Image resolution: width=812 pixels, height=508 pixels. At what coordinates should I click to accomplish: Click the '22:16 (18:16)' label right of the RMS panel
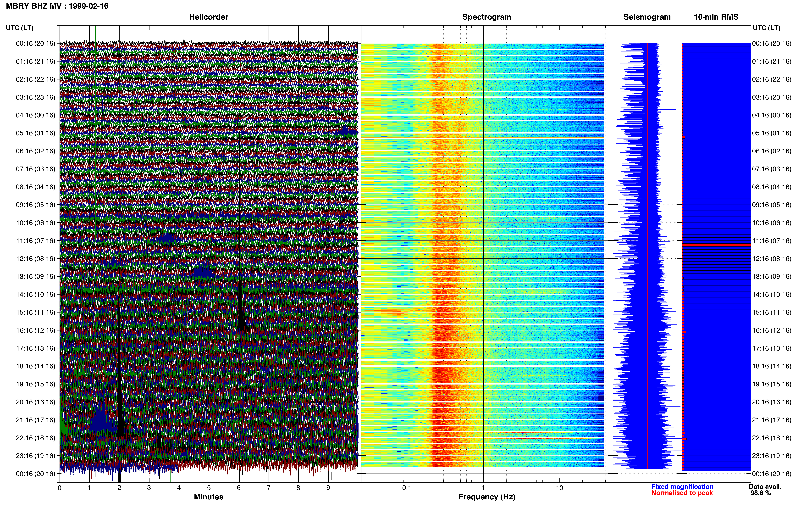point(772,438)
